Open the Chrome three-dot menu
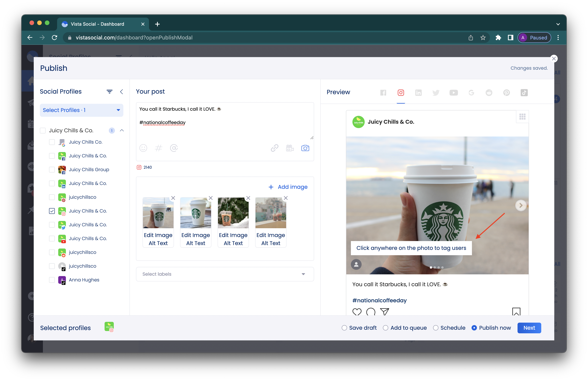The width and height of the screenshot is (588, 381). click(x=558, y=38)
